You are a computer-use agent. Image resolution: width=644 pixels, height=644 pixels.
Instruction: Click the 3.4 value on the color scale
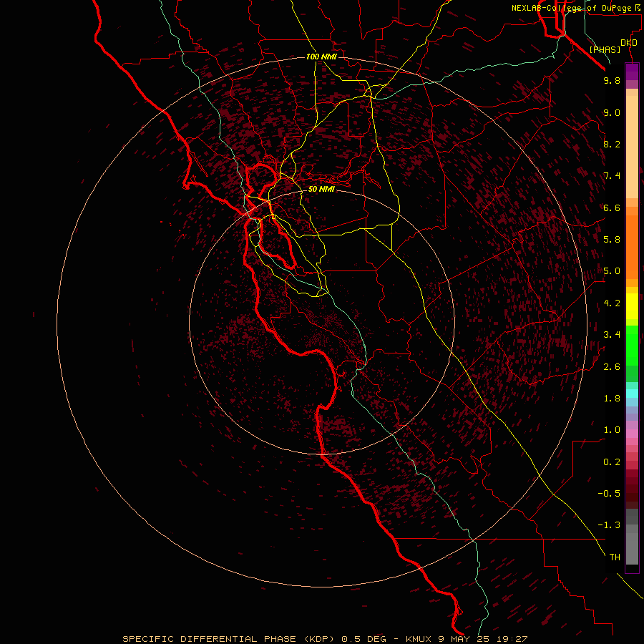[x=612, y=335]
